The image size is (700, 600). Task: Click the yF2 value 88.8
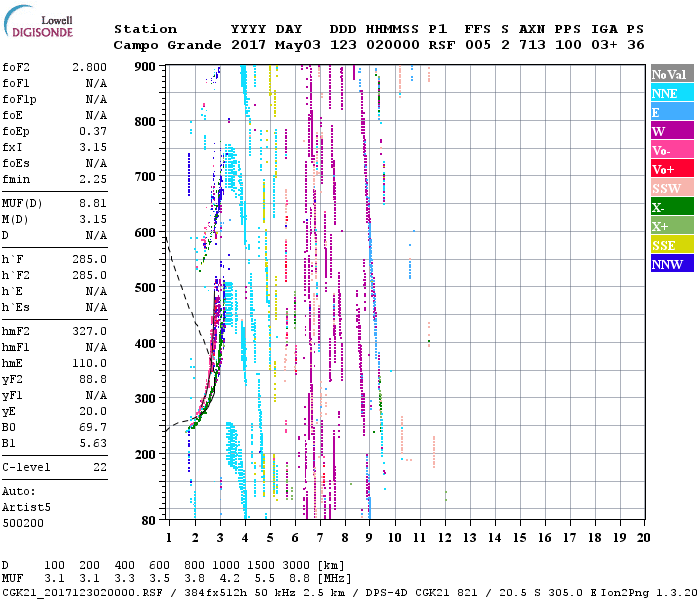[93, 379]
